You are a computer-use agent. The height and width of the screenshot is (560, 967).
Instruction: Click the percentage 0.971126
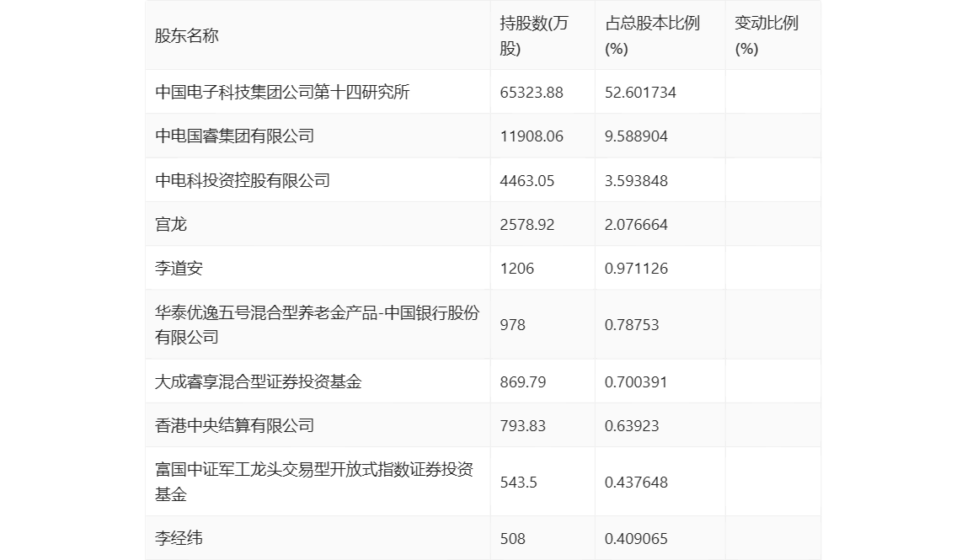point(637,269)
